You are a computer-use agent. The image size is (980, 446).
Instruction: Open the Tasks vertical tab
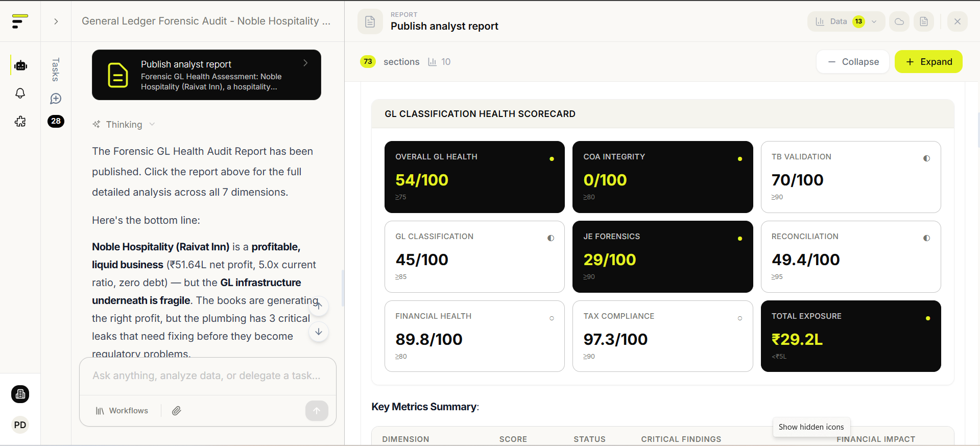(56, 69)
